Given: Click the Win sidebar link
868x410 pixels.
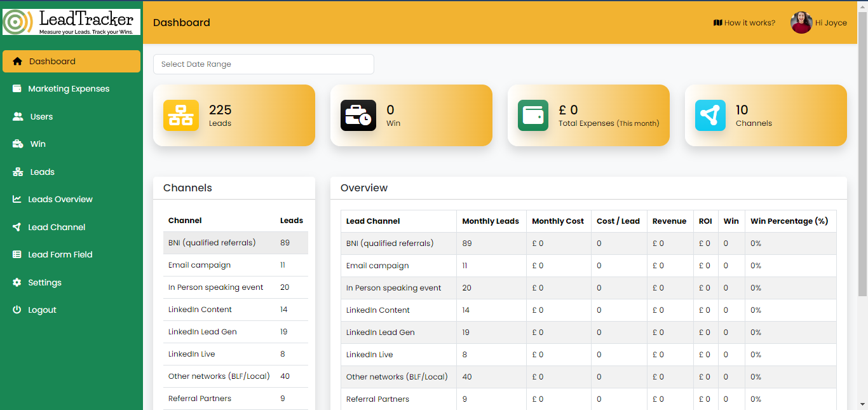Looking at the screenshot, I should [71, 144].
